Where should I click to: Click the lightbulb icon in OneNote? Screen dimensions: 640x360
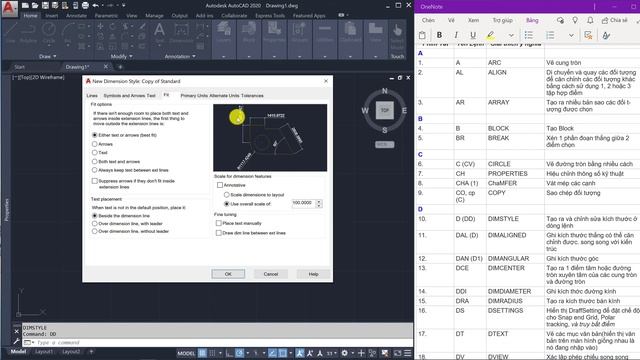click(575, 20)
